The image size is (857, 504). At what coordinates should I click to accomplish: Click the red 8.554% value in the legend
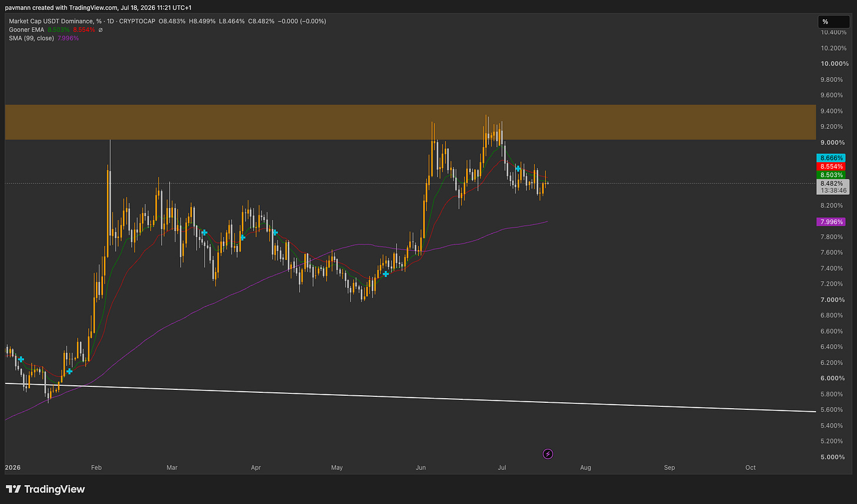tap(84, 29)
